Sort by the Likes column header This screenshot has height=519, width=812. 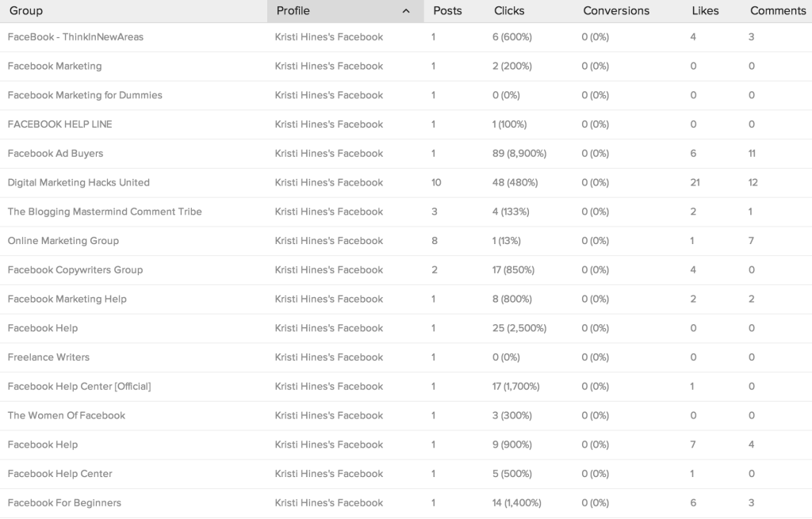pos(706,11)
